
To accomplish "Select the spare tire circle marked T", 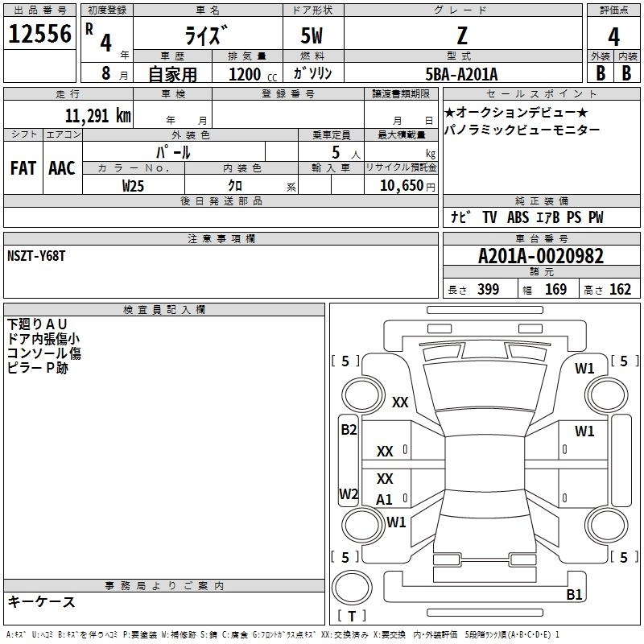I will click(x=352, y=587).
